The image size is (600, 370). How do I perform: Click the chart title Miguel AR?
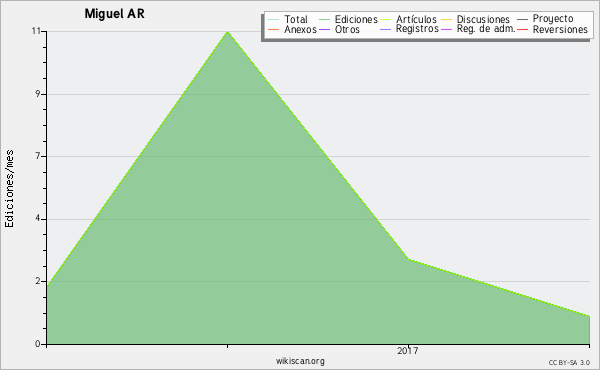click(114, 14)
